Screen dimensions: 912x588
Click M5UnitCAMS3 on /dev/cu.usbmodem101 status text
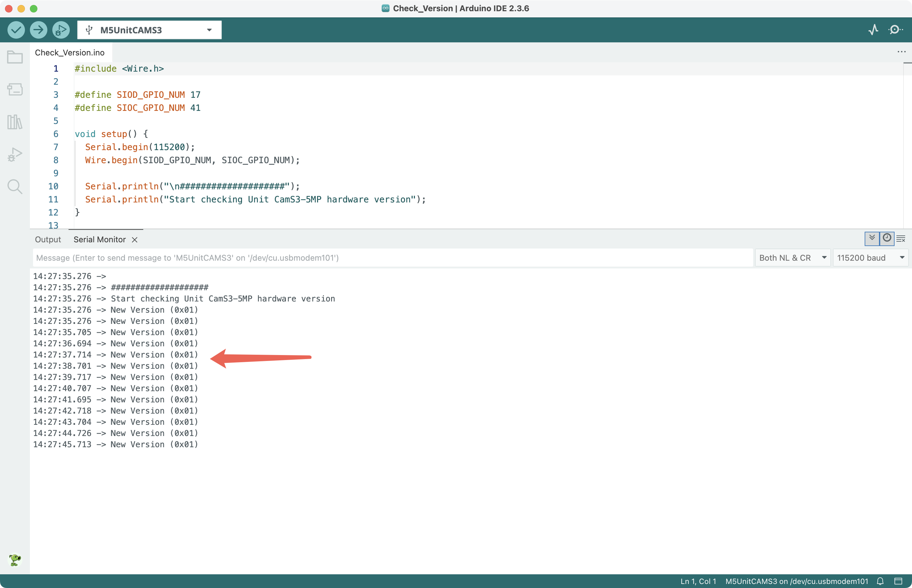[x=797, y=581]
